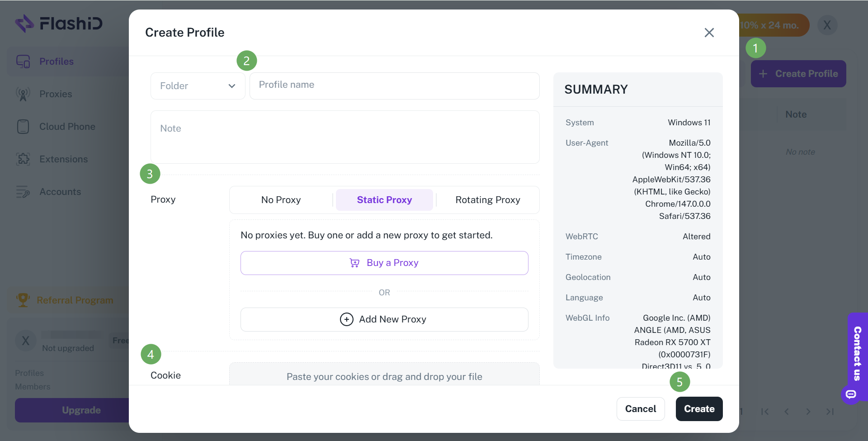Expand the Folder dropdown
The height and width of the screenshot is (441, 868).
click(x=198, y=86)
